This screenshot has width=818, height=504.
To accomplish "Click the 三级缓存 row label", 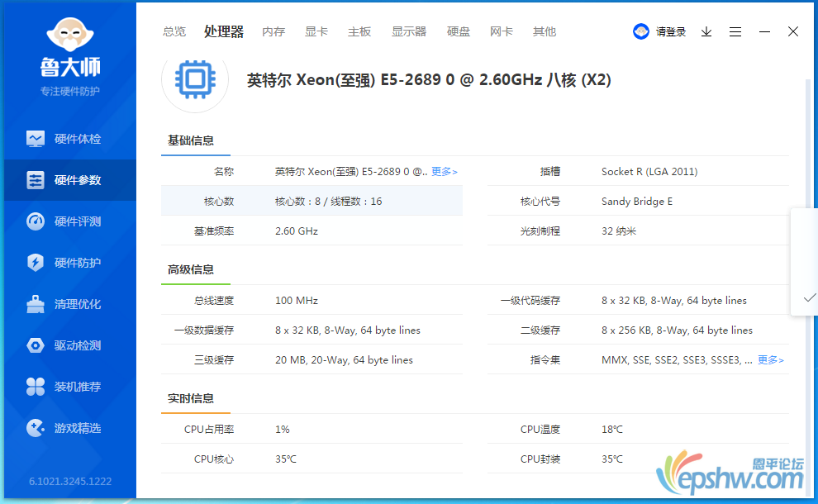I will pyautogui.click(x=214, y=360).
